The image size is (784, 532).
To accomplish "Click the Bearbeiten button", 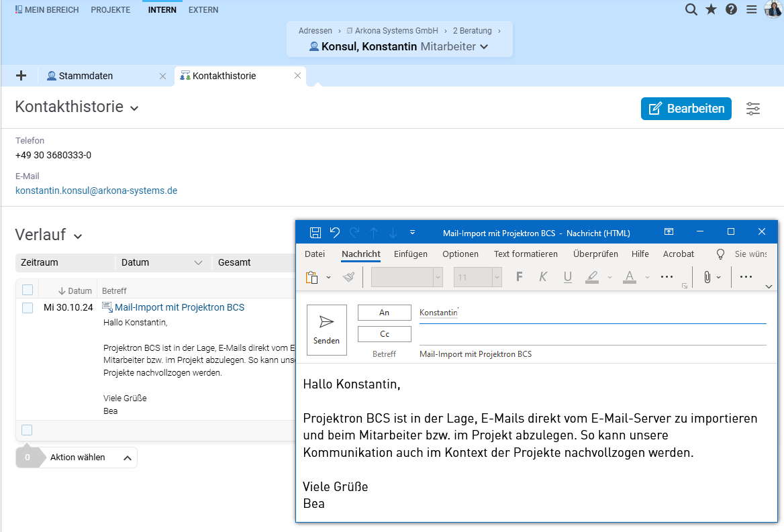I will (686, 109).
